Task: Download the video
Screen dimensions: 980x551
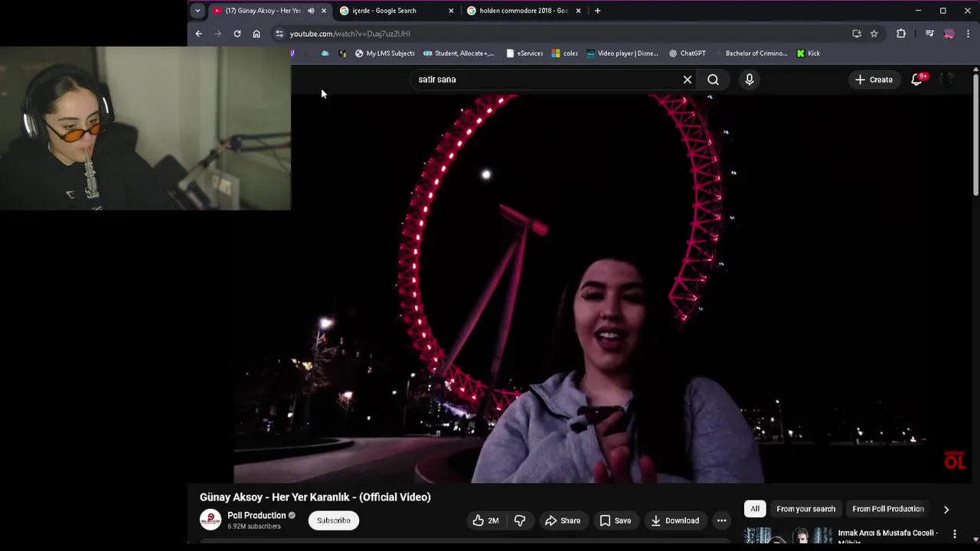Action: point(675,520)
